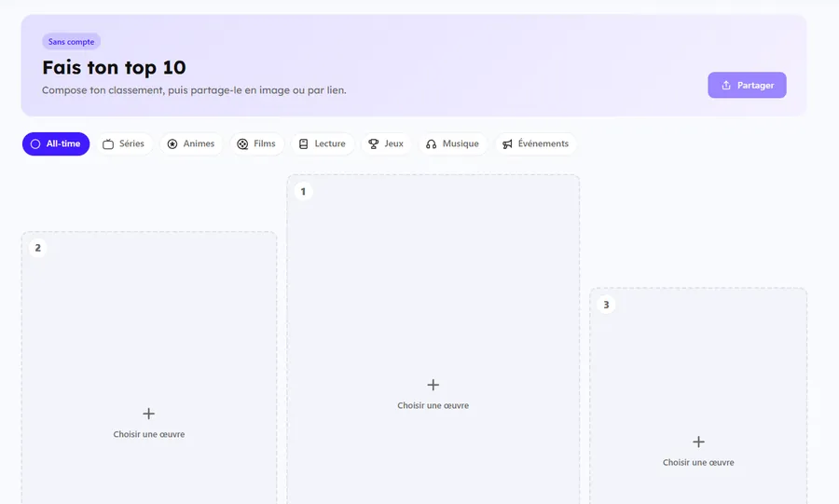
Task: Click the plus icon in slot 2
Action: [x=149, y=414]
